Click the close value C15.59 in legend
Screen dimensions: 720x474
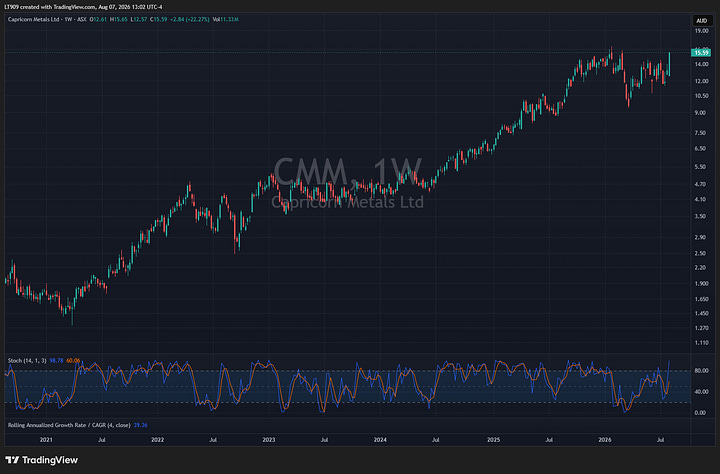[x=159, y=19]
